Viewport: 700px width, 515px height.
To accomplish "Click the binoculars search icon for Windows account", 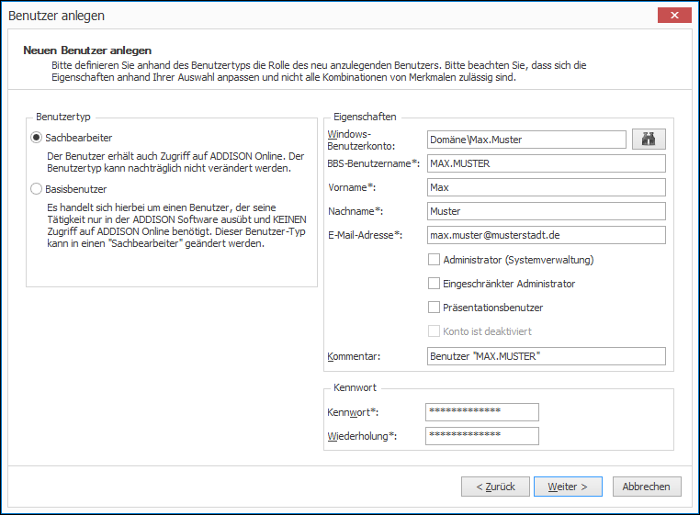I will click(x=649, y=139).
